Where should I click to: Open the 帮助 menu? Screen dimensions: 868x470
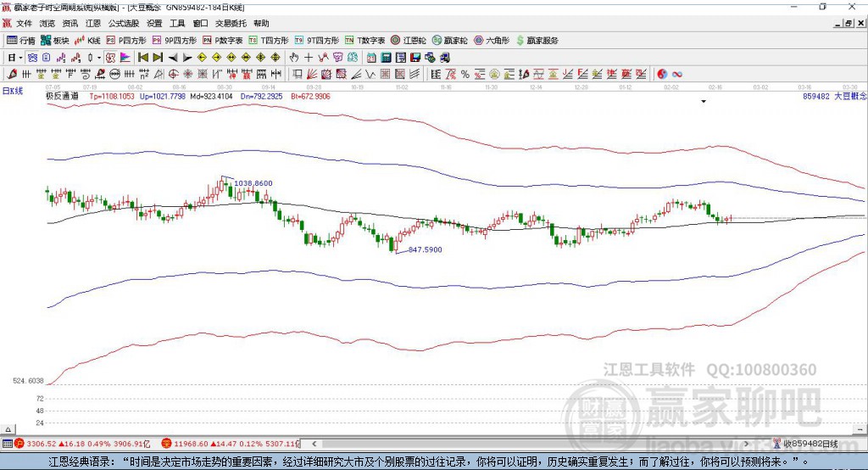[261, 23]
